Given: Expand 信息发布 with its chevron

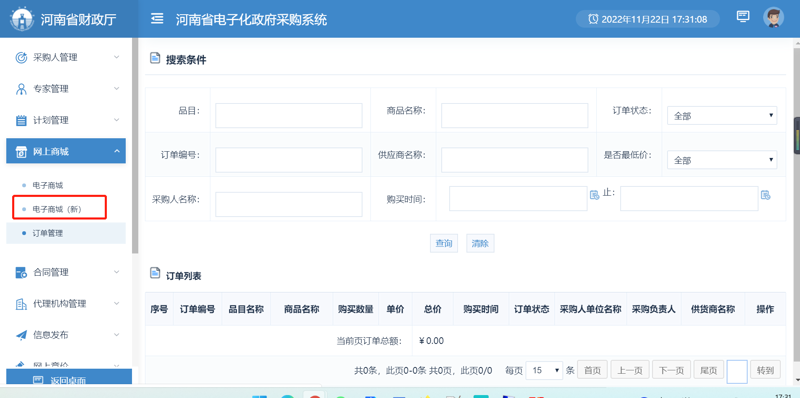Looking at the screenshot, I should (116, 335).
